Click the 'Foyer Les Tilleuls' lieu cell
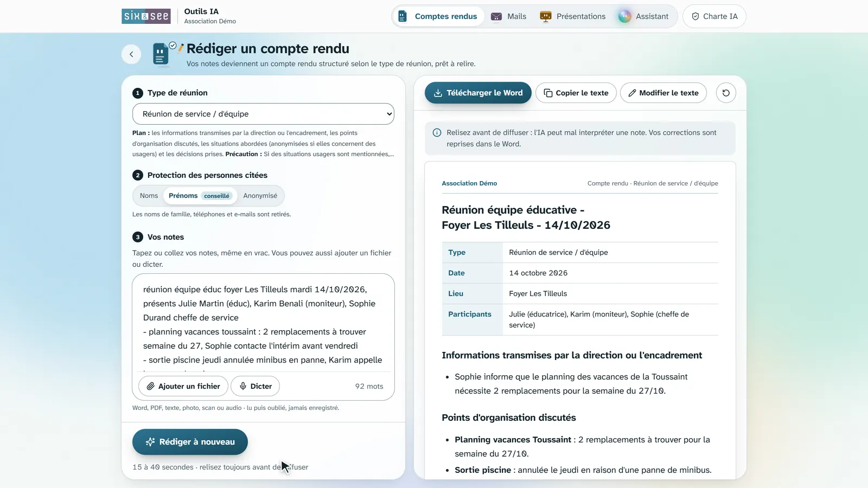Image resolution: width=868 pixels, height=488 pixels. tap(538, 293)
